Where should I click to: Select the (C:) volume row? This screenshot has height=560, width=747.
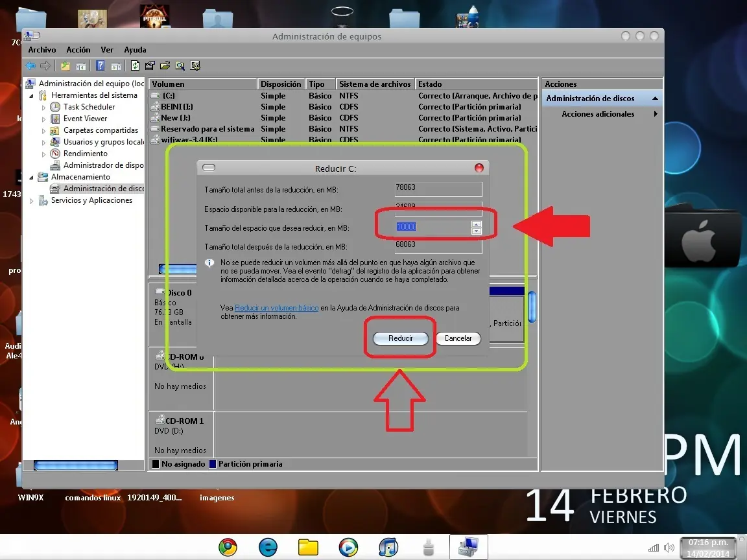point(344,96)
